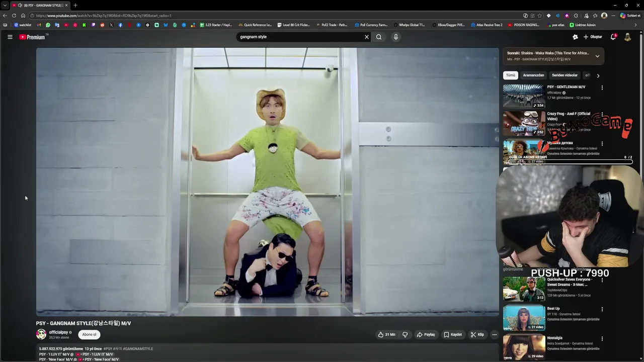This screenshot has height=362, width=644.
Task: Open the Bluesky bookmark icon
Action: tap(166, 25)
